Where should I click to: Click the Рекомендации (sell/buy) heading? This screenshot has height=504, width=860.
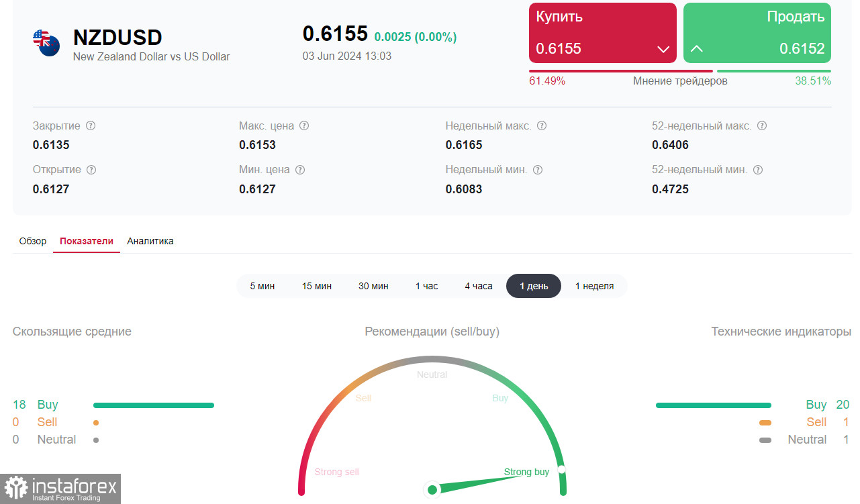(432, 332)
